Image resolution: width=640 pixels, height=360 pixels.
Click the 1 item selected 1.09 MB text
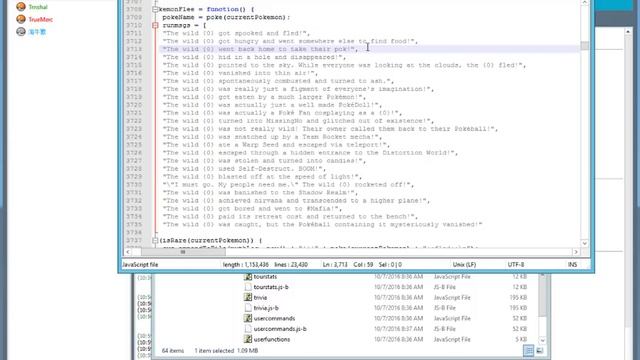(226, 351)
